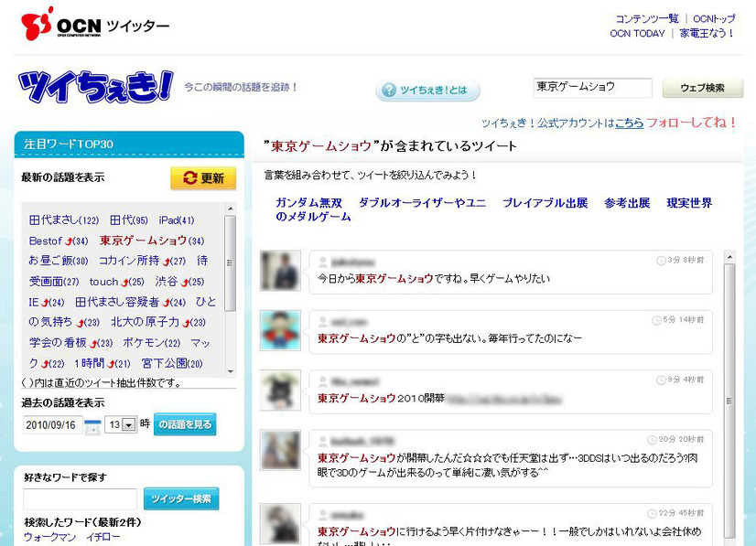Click scroll-down arrow of trending words list
The width and height of the screenshot is (756, 546).
coord(231,371)
